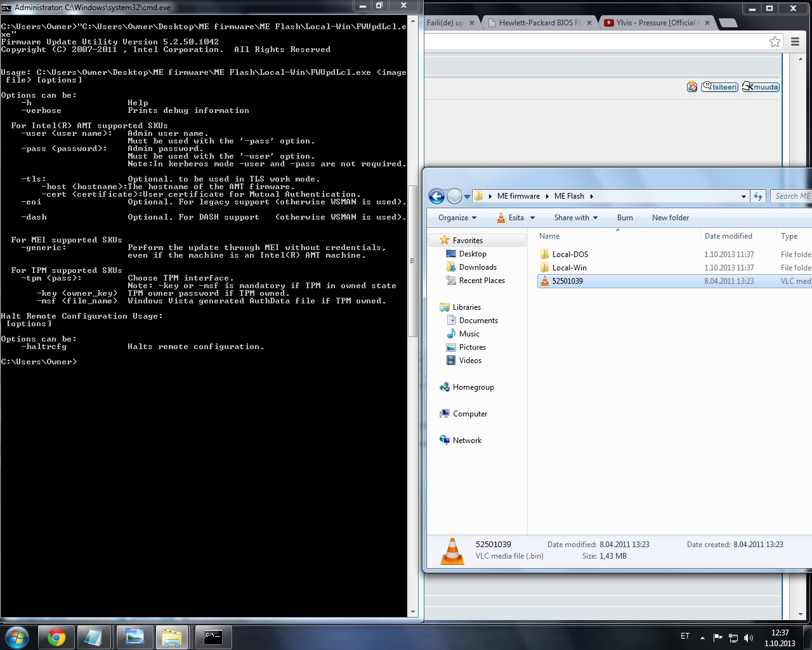Image resolution: width=812 pixels, height=650 pixels.
Task: Show hidden tray icons arrow
Action: coord(702,637)
